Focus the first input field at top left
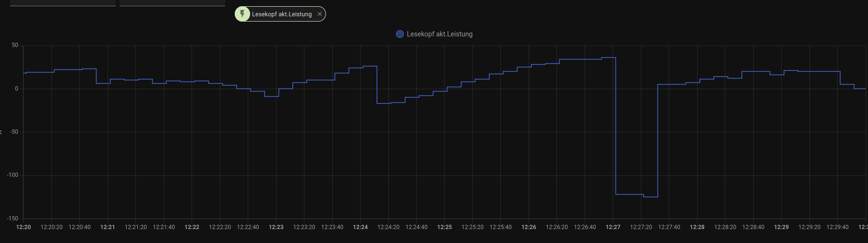Screen dimensions: 868x243 click(x=62, y=3)
